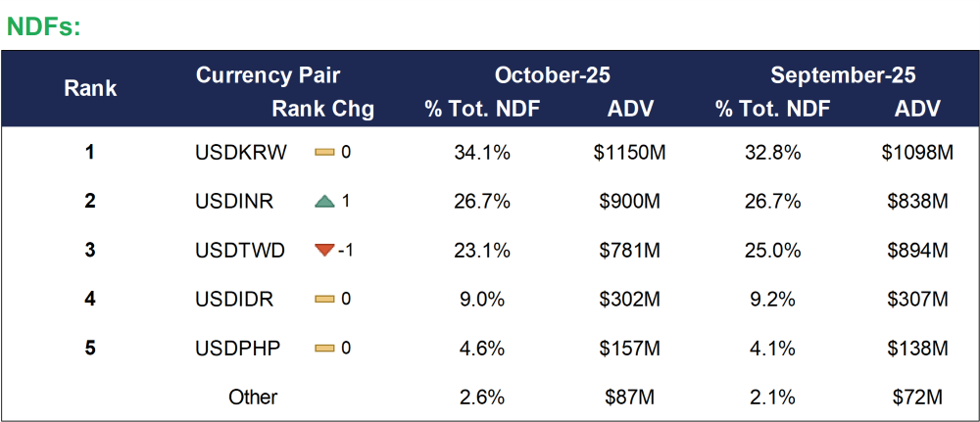980x422 pixels.
Task: Click the Rank Chg subheader
Action: pyautogui.click(x=323, y=109)
